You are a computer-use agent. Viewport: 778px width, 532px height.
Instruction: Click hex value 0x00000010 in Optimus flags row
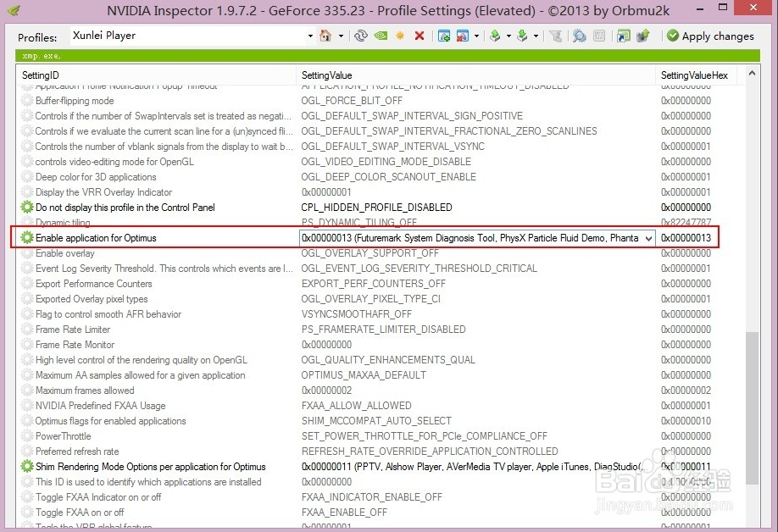point(686,421)
